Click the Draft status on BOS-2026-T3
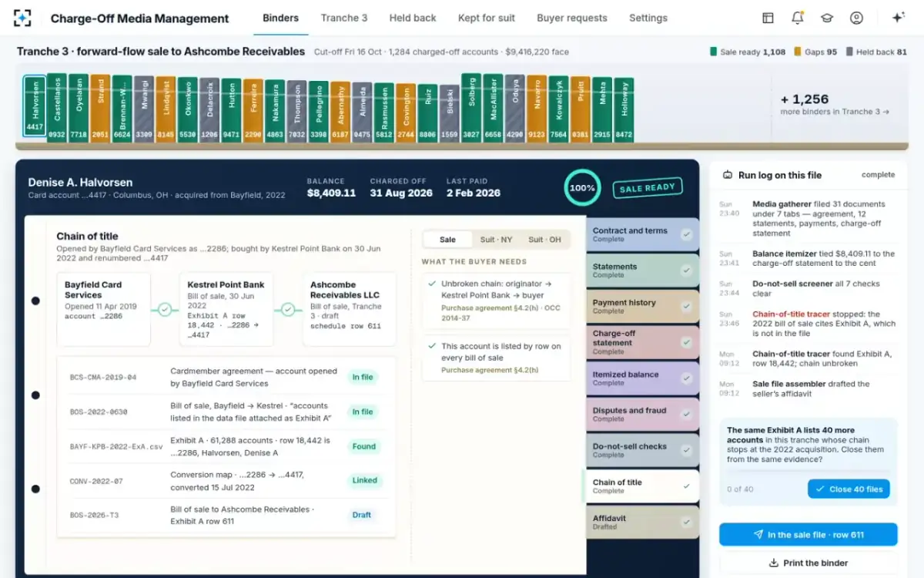This screenshot has height=578, width=924. 362,515
